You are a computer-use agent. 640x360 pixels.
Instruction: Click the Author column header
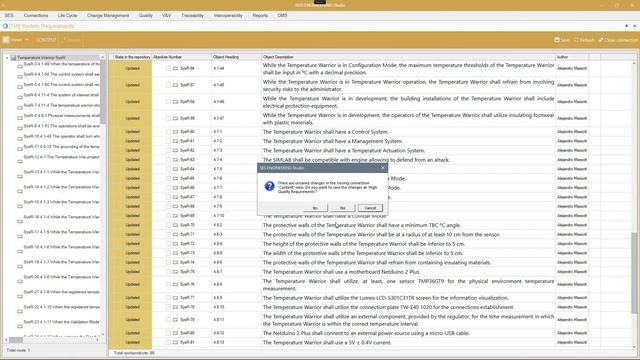click(571, 57)
